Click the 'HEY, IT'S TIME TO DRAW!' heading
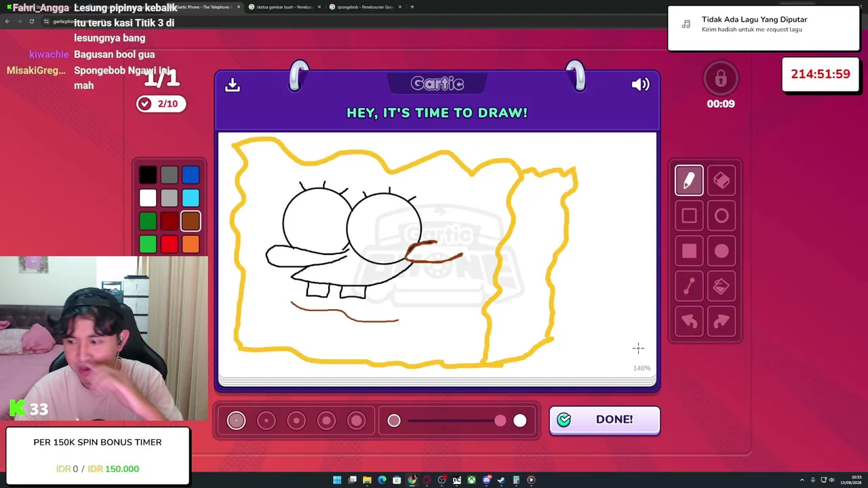This screenshot has width=868, height=488. pos(437,113)
